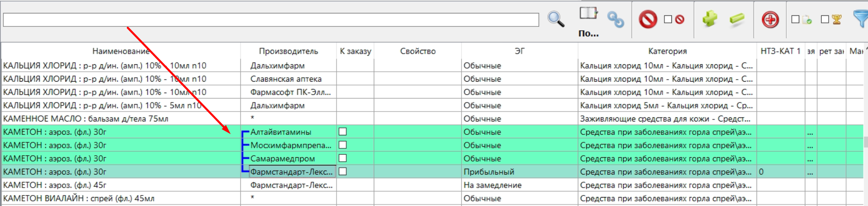
Task: Click the large red prohibition icon
Action: coord(648,19)
